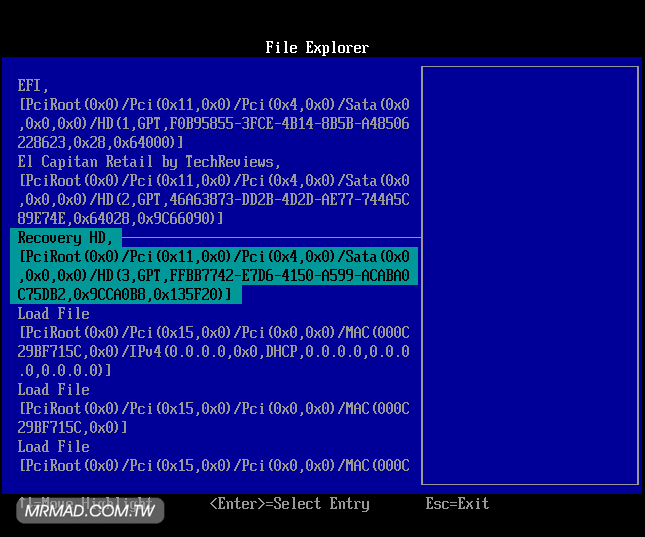Image resolution: width=645 pixels, height=537 pixels.
Task: Choose the first Load File entry
Action: point(53,314)
